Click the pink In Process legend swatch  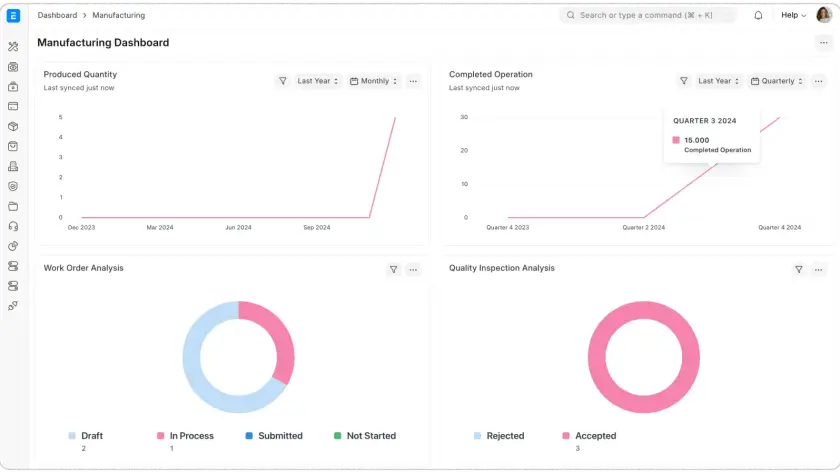click(160, 436)
